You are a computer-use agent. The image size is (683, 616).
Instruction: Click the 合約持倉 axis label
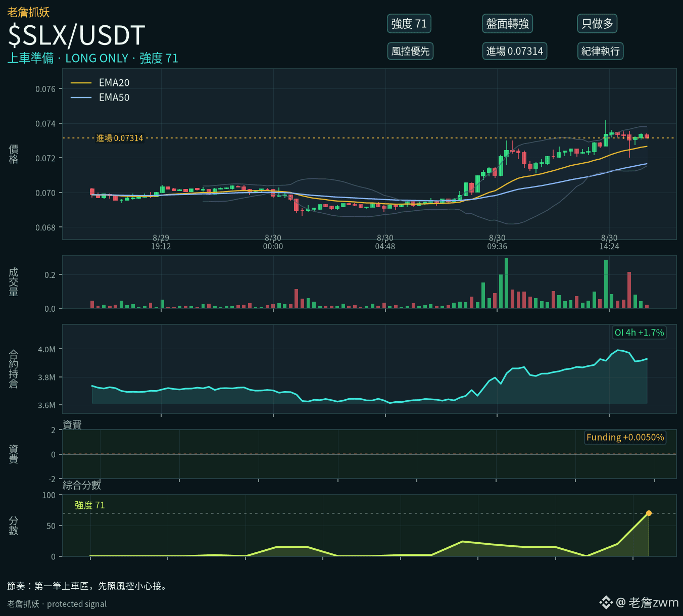14,369
